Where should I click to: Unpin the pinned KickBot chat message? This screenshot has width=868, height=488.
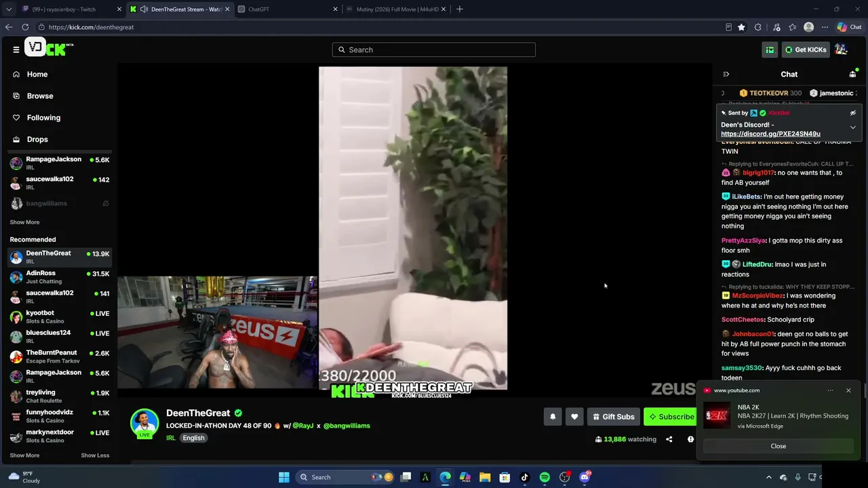point(853,113)
